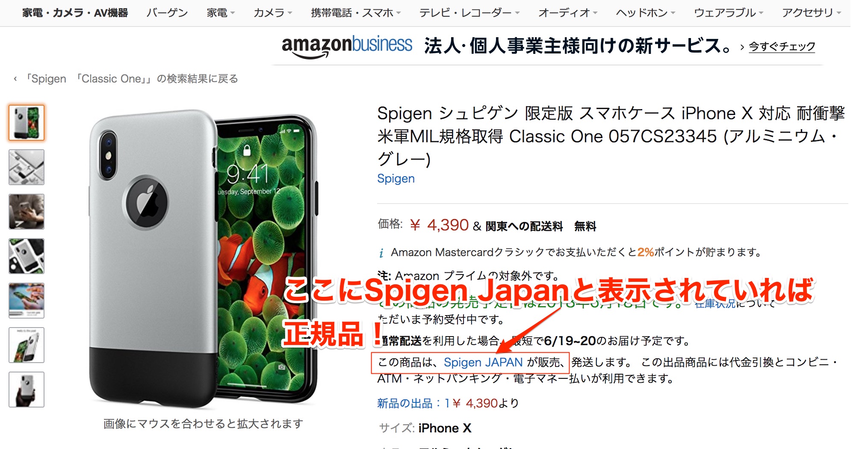Viewport: 868px width, 449px height.
Task: Select the first product thumbnail with case and phone
Action: pos(27,123)
